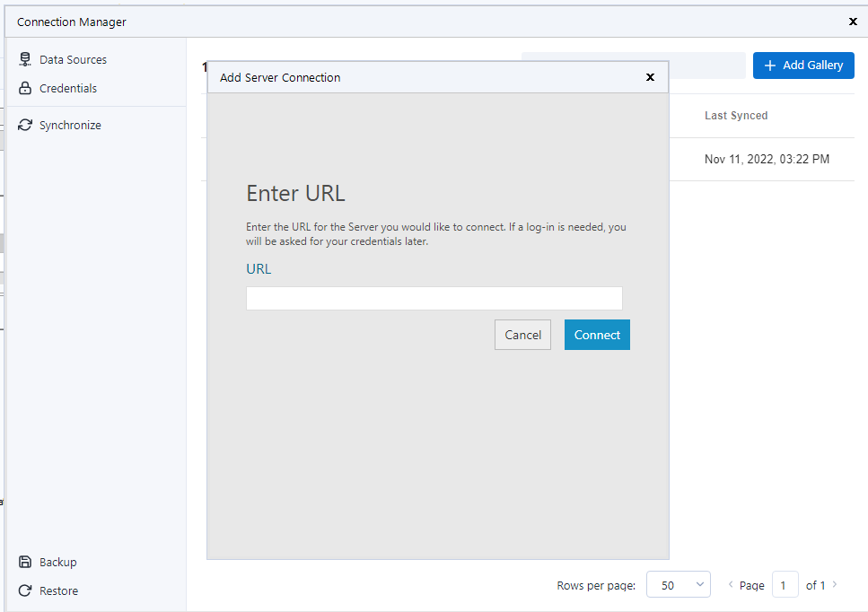Click the previous page arrow
The image size is (868, 612).
730,584
